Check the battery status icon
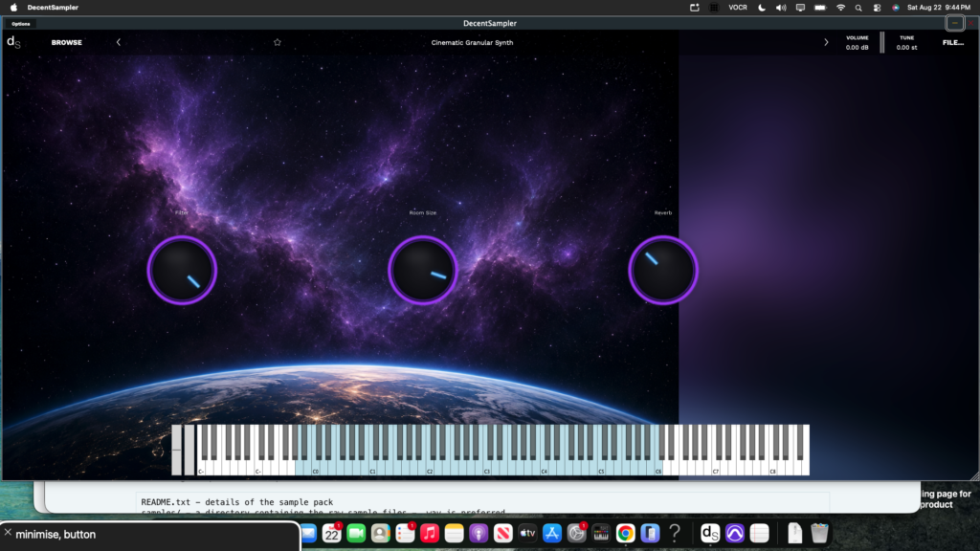The image size is (980, 551). [820, 8]
